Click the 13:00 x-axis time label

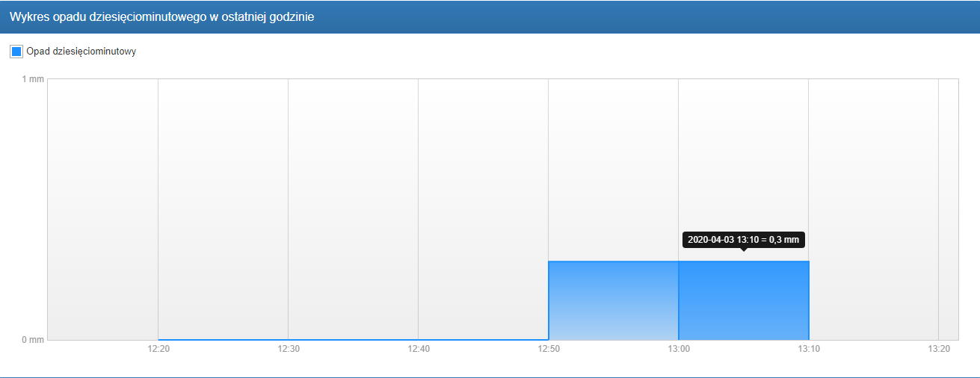pos(678,348)
